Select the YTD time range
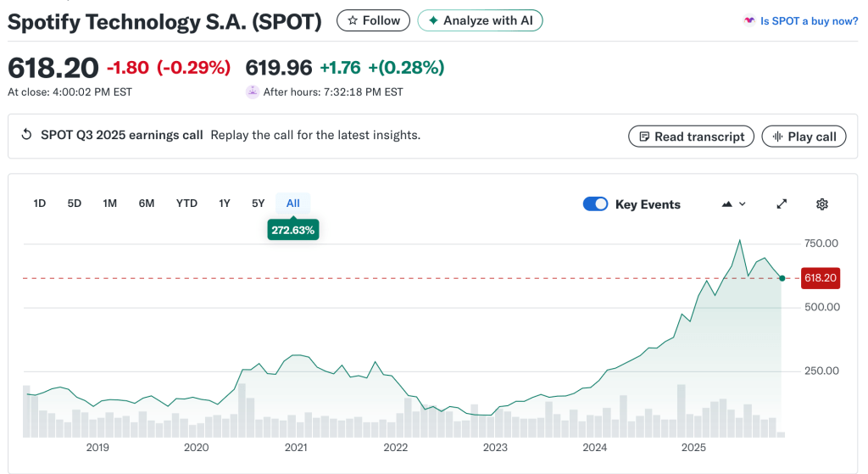This screenshot has height=474, width=868. 186,204
